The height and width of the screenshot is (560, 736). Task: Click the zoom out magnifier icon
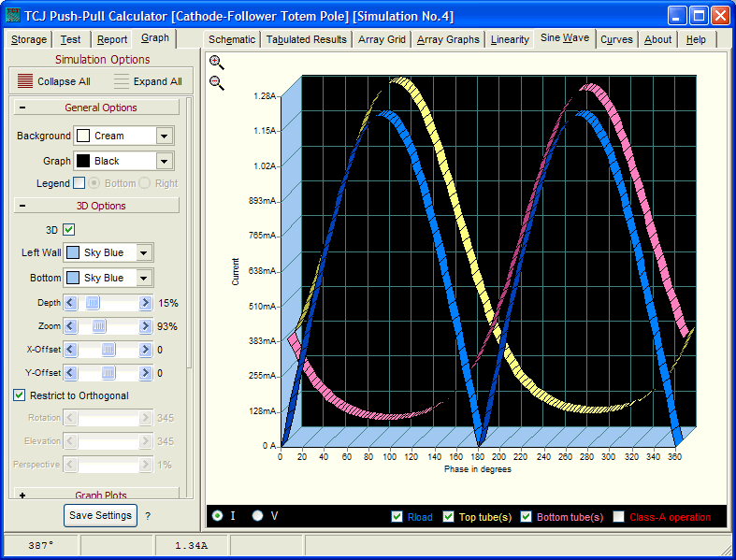(216, 83)
